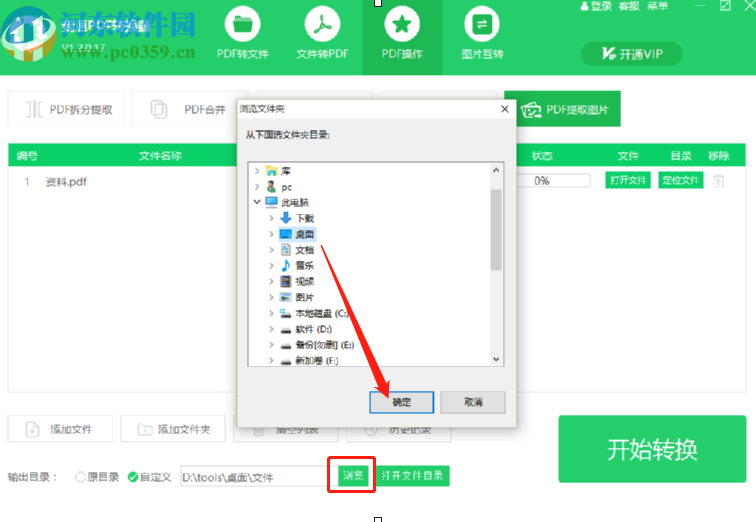756x522 pixels.
Task: Open the PDF转文件 tab
Action: click(243, 33)
